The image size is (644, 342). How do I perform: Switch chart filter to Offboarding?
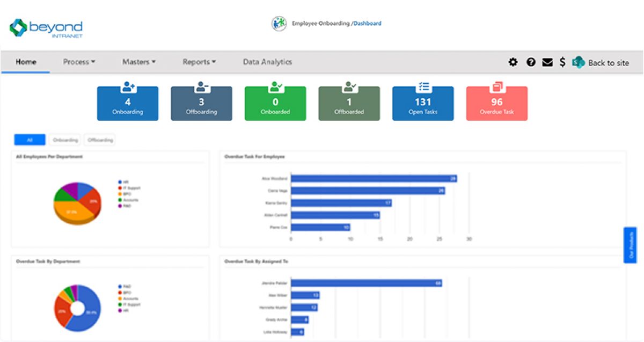100,140
